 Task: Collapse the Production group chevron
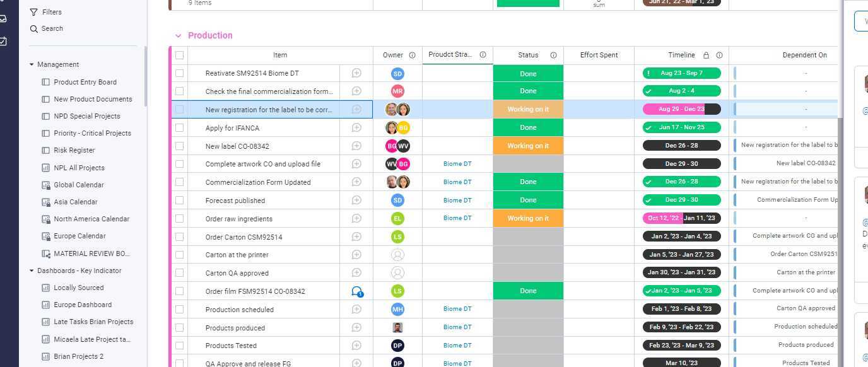click(x=178, y=36)
